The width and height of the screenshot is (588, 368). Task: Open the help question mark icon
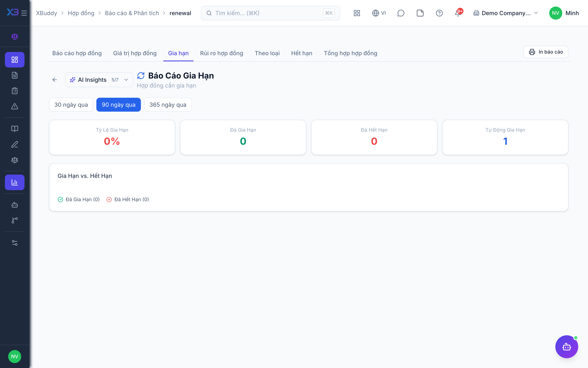coord(439,13)
